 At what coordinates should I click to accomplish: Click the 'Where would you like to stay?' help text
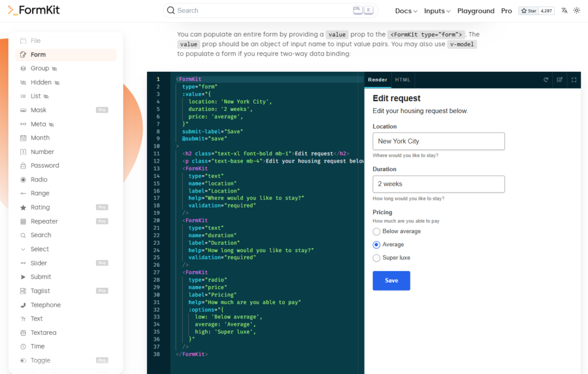[405, 155]
